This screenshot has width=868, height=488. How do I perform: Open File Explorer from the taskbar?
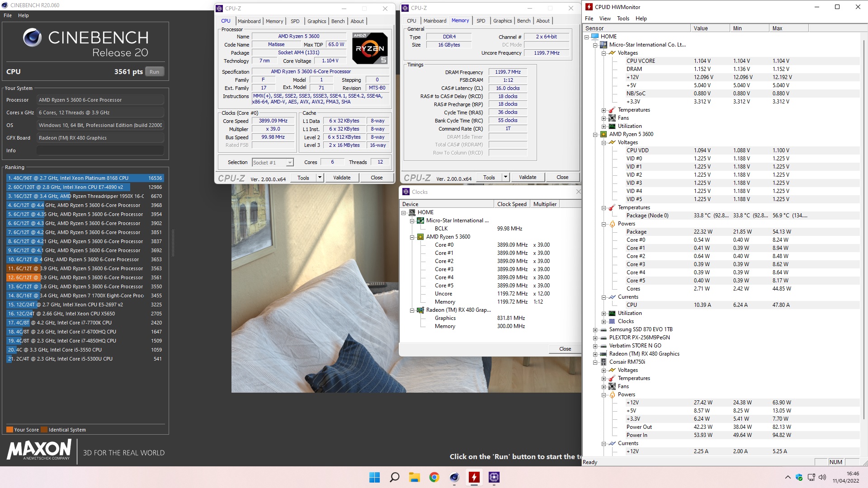[414, 477]
